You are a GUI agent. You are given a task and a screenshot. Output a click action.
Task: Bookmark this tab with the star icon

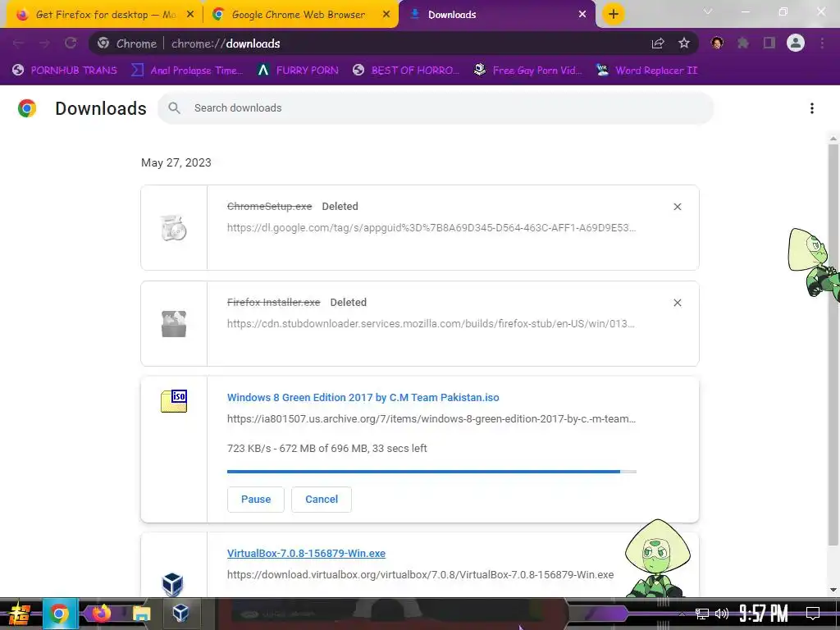(x=684, y=43)
